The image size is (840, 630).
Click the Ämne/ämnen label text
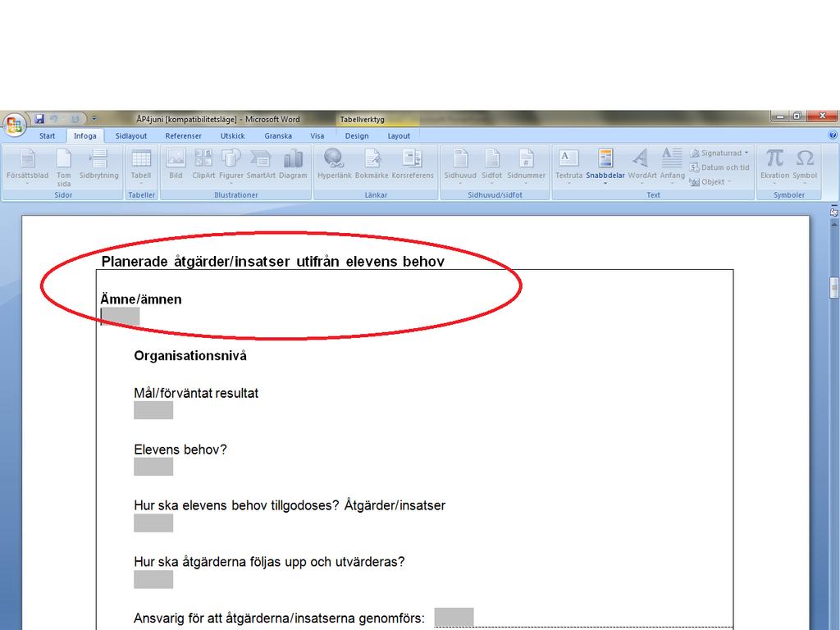pyautogui.click(x=141, y=299)
